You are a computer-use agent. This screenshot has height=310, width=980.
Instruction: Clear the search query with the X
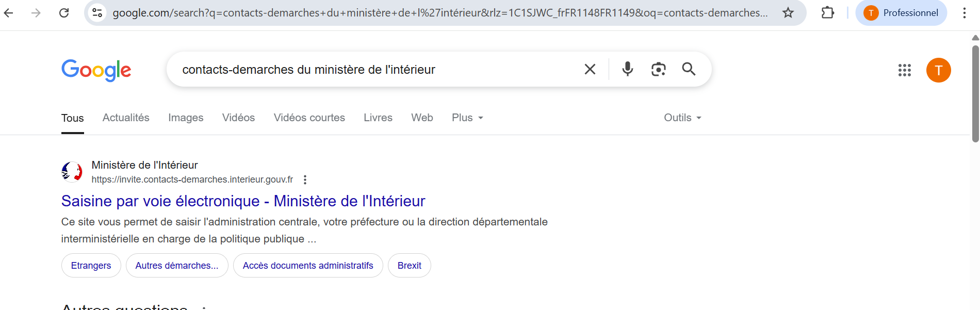coord(590,69)
